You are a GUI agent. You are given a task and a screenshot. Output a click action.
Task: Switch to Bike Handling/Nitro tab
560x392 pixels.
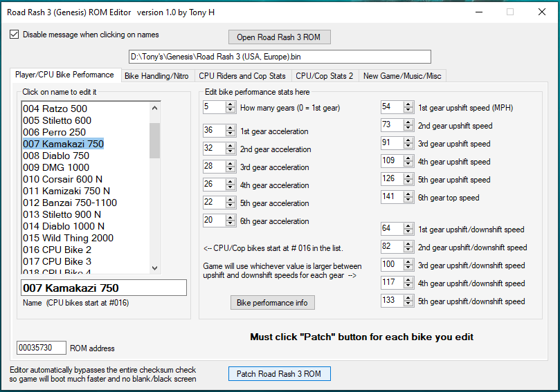[156, 76]
